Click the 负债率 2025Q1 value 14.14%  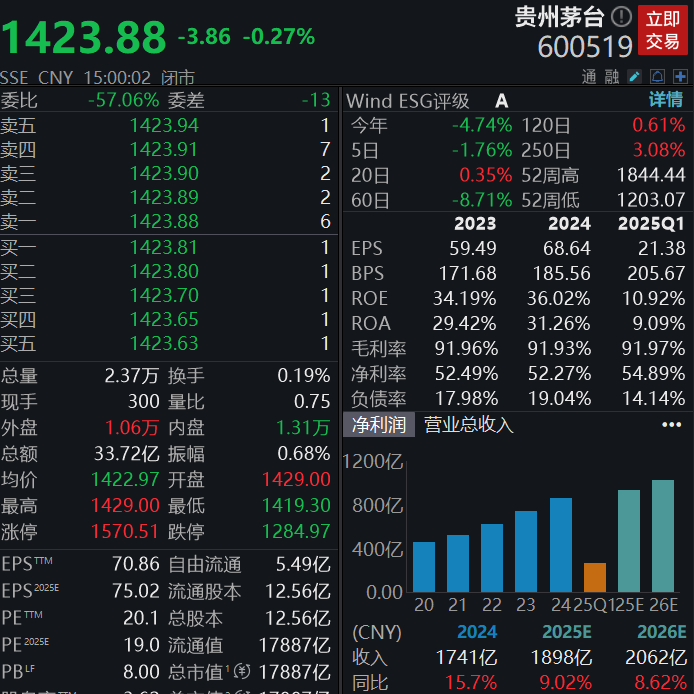point(654,398)
